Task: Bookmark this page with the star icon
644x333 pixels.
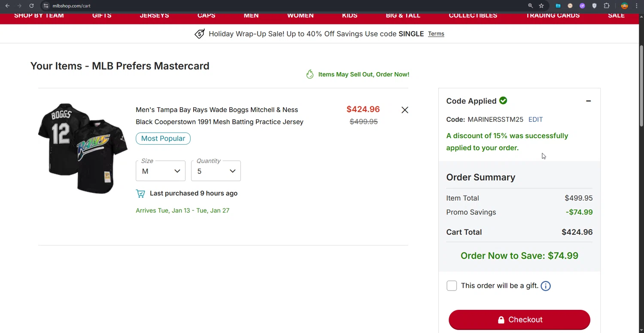Action: 541,6
